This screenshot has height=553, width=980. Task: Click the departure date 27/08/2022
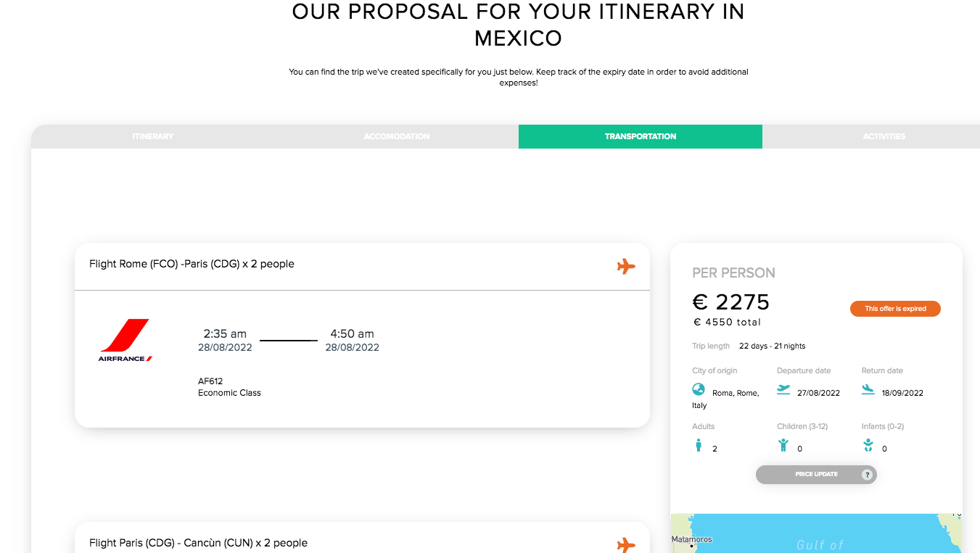pos(818,393)
